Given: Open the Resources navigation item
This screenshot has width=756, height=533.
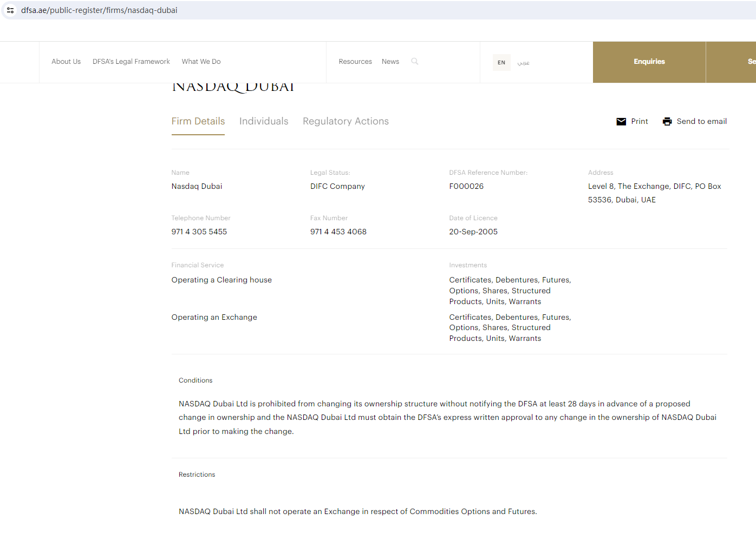Looking at the screenshot, I should [355, 62].
